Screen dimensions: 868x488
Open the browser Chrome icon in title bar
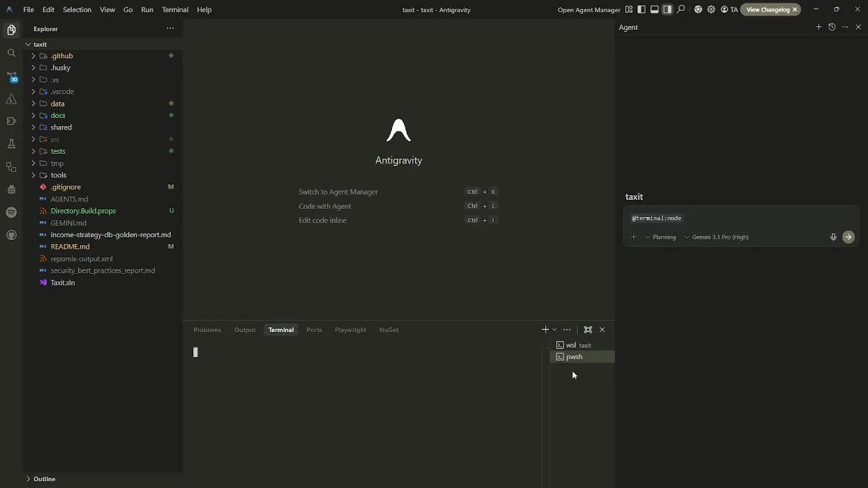point(698,9)
